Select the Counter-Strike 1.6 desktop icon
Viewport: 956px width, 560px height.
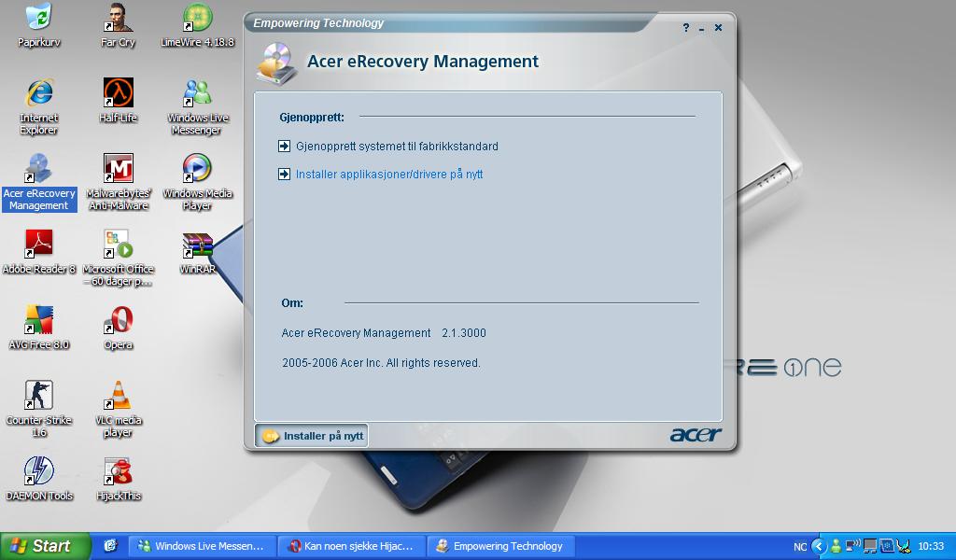(x=38, y=409)
